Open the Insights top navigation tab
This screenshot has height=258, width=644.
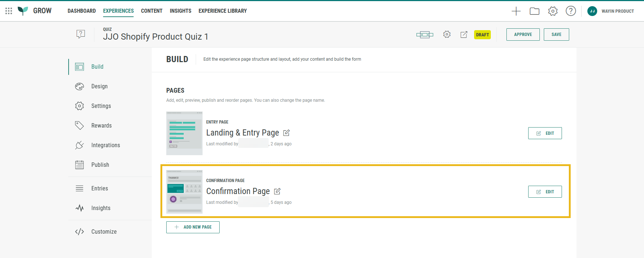pos(180,11)
